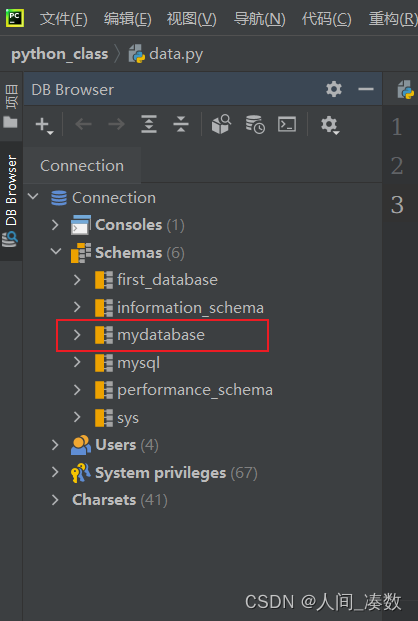The image size is (418, 621).
Task: Select the Connection tab
Action: (x=82, y=166)
